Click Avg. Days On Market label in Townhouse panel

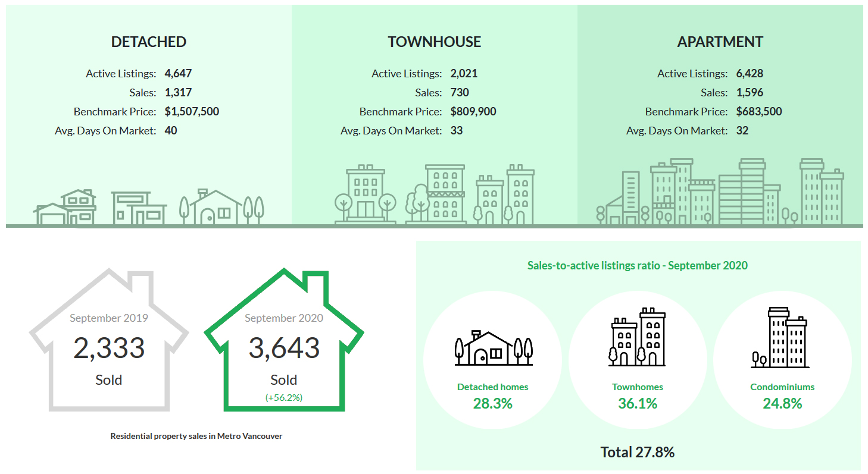(x=391, y=131)
